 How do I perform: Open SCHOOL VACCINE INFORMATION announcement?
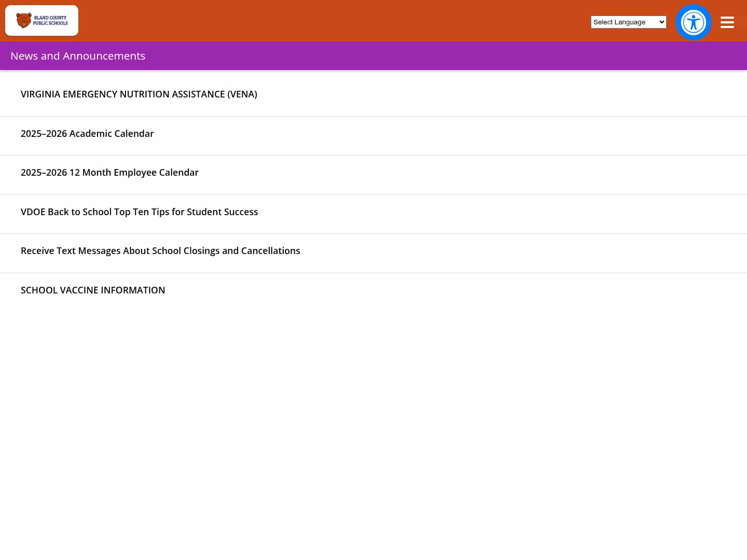(x=93, y=290)
